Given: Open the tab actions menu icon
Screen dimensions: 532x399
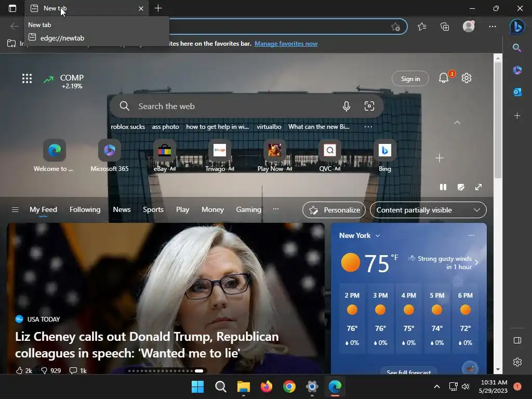Looking at the screenshot, I should click(x=12, y=8).
